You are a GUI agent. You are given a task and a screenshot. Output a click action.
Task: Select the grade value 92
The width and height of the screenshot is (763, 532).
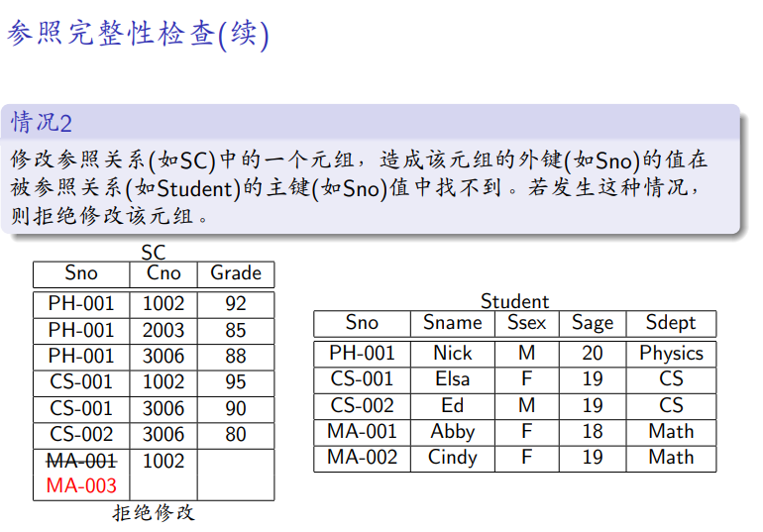click(x=236, y=304)
